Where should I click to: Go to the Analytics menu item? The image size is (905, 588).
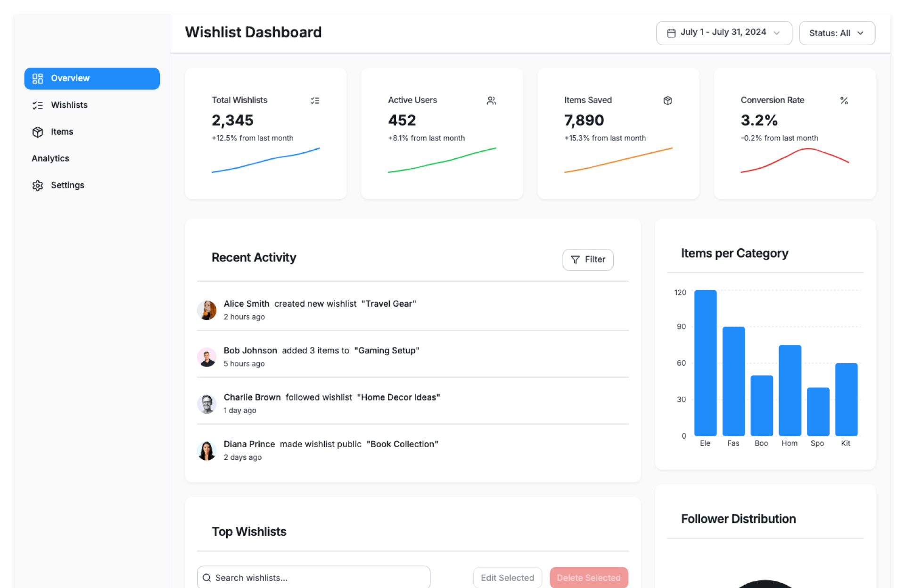pos(50,159)
